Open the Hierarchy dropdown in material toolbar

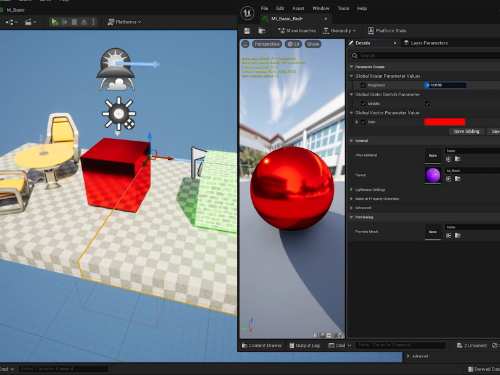click(x=339, y=31)
